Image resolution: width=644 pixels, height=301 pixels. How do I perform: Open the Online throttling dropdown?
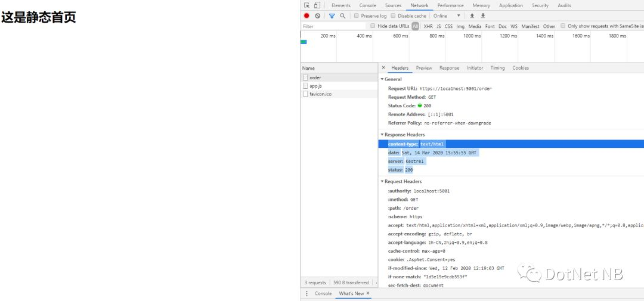tap(447, 15)
